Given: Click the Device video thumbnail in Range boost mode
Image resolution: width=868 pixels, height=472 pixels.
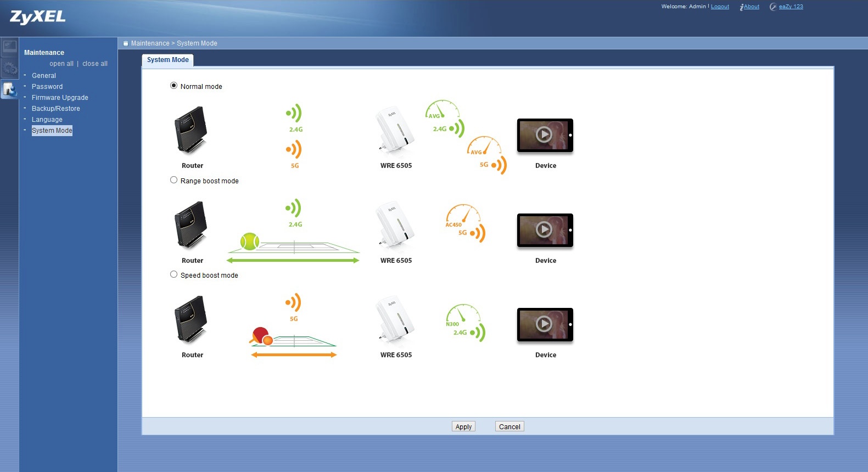Looking at the screenshot, I should tap(545, 230).
